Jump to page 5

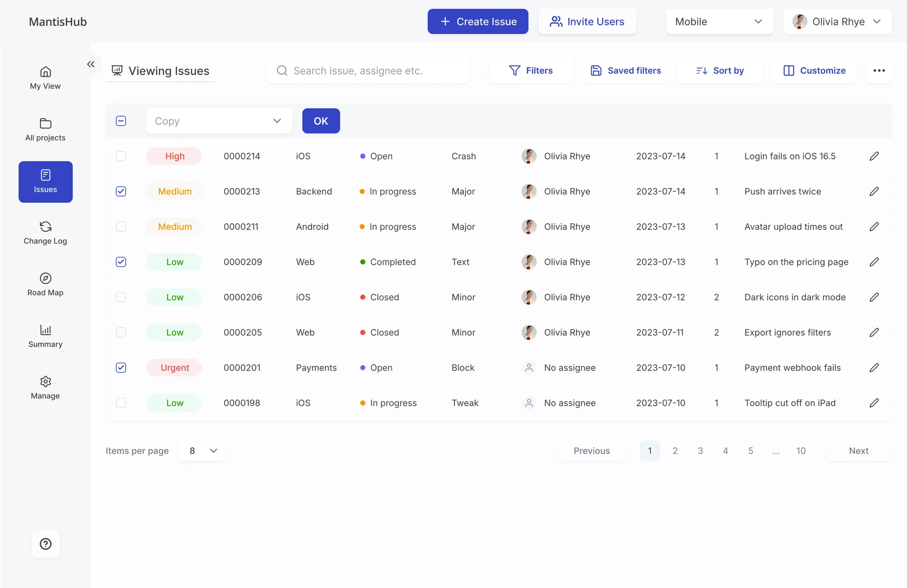750,451
